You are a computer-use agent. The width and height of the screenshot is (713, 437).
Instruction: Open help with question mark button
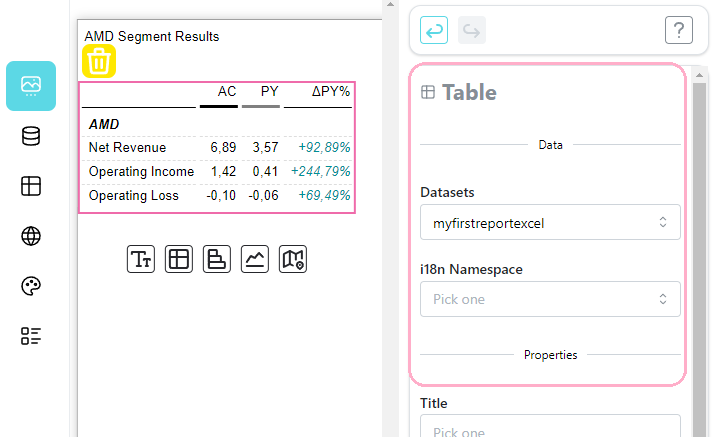click(x=679, y=30)
